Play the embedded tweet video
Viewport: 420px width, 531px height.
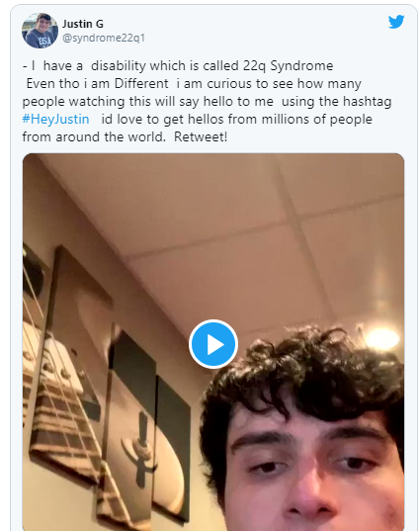coord(213,344)
